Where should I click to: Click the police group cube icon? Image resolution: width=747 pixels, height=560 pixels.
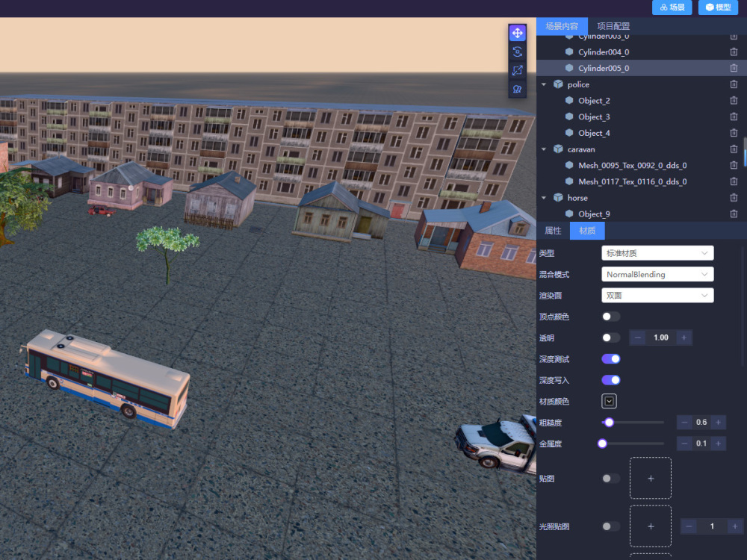click(x=558, y=84)
